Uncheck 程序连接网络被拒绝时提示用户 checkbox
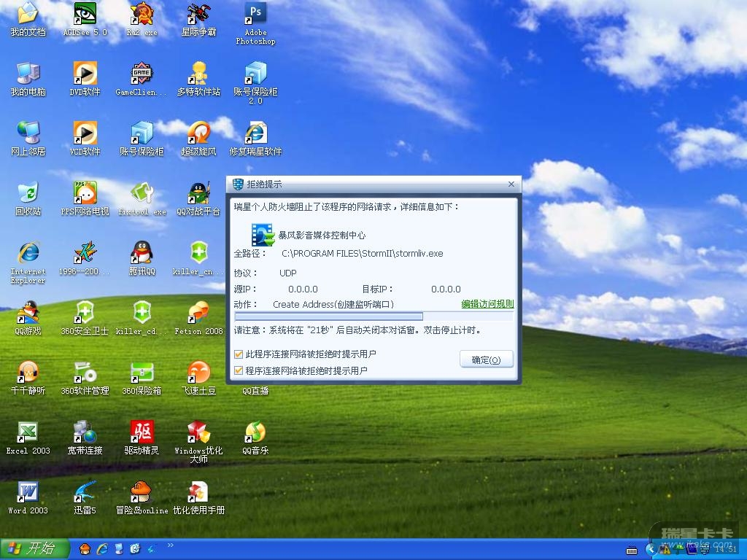 coord(239,370)
